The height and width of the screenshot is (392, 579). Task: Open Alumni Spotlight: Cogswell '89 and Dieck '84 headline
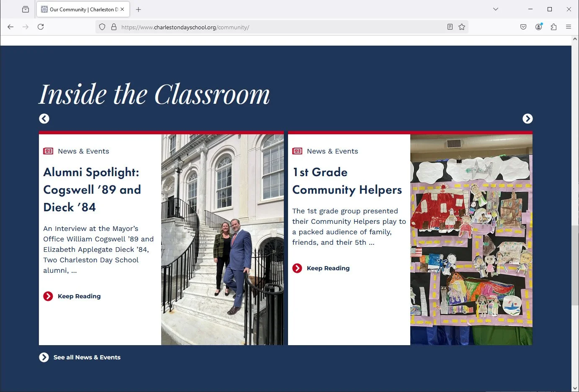point(92,190)
